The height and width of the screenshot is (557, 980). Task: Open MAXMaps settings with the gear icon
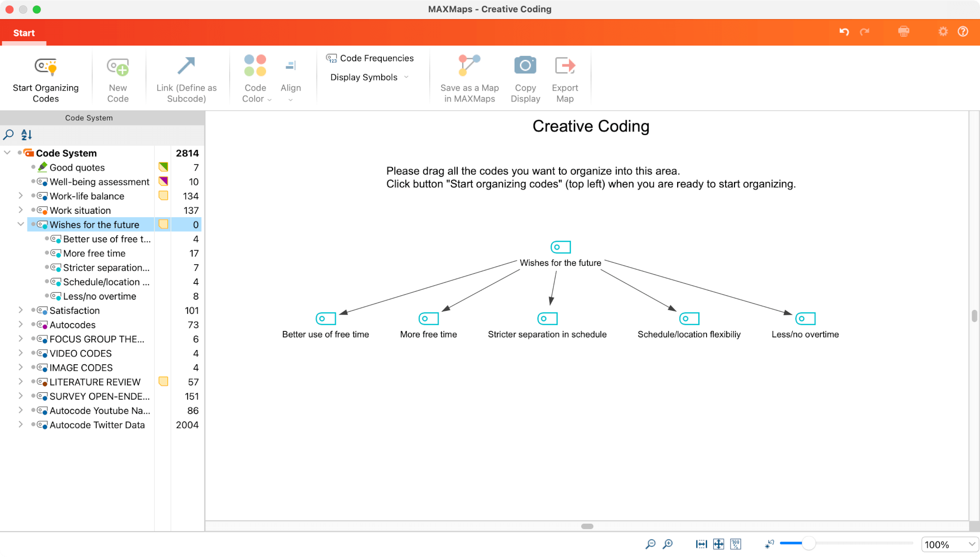(x=943, y=31)
